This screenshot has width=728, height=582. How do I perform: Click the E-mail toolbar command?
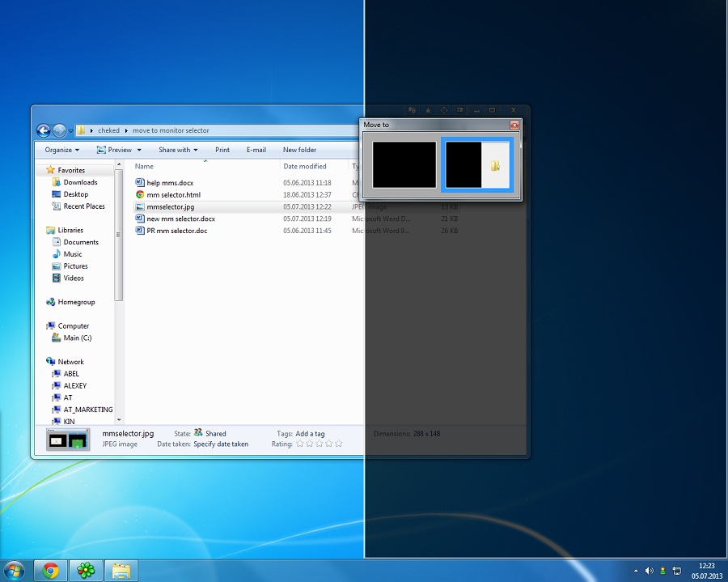(256, 150)
